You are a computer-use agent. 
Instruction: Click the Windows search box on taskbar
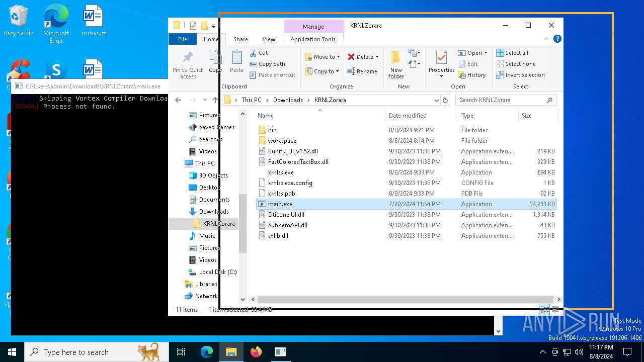96,352
